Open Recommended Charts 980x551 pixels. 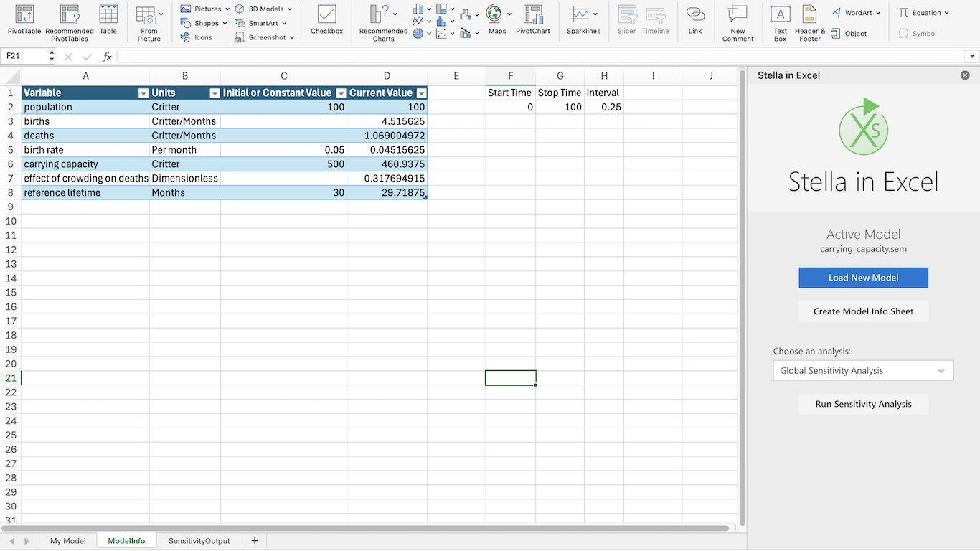[383, 23]
